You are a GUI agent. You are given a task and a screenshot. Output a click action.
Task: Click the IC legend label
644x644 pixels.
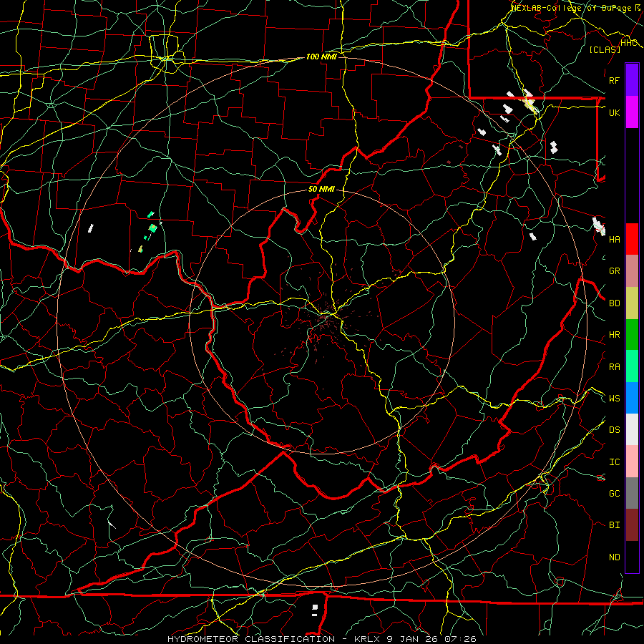click(614, 462)
